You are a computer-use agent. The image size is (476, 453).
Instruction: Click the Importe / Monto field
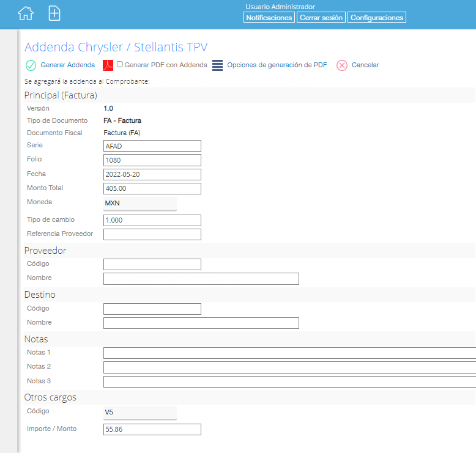pos(152,429)
